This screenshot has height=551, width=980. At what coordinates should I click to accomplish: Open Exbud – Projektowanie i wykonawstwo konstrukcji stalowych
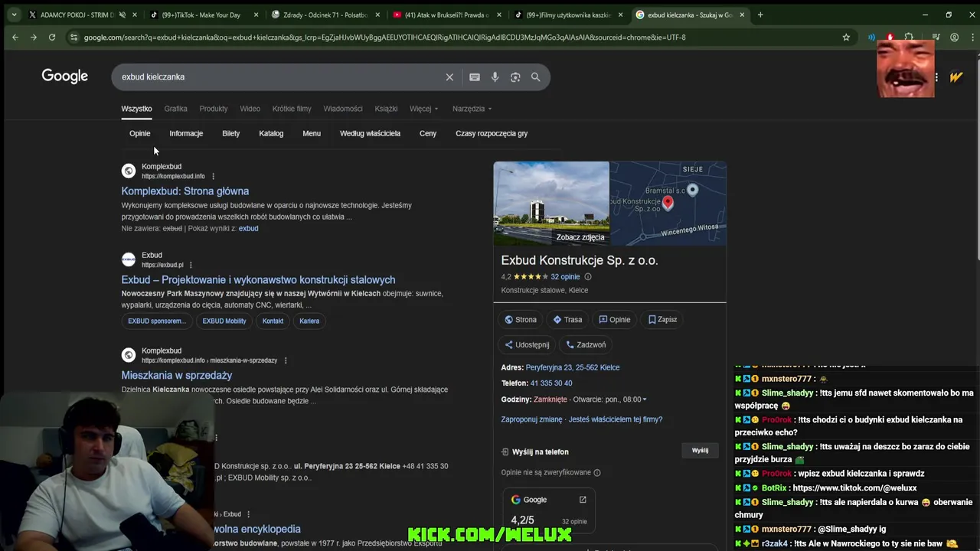[258, 280]
